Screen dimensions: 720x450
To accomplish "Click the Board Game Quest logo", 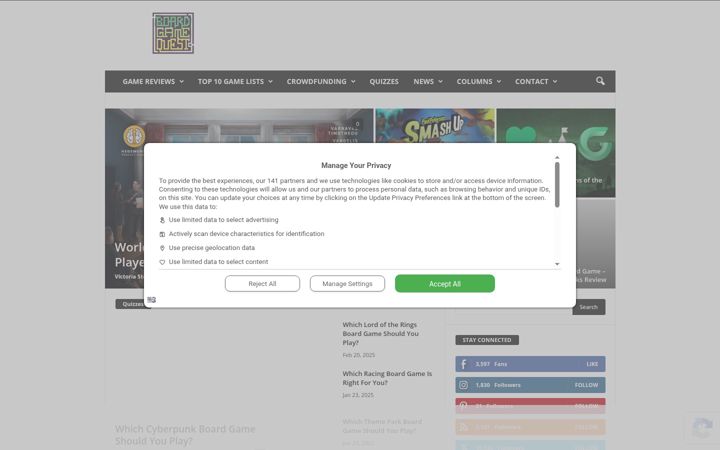I will [x=173, y=33].
